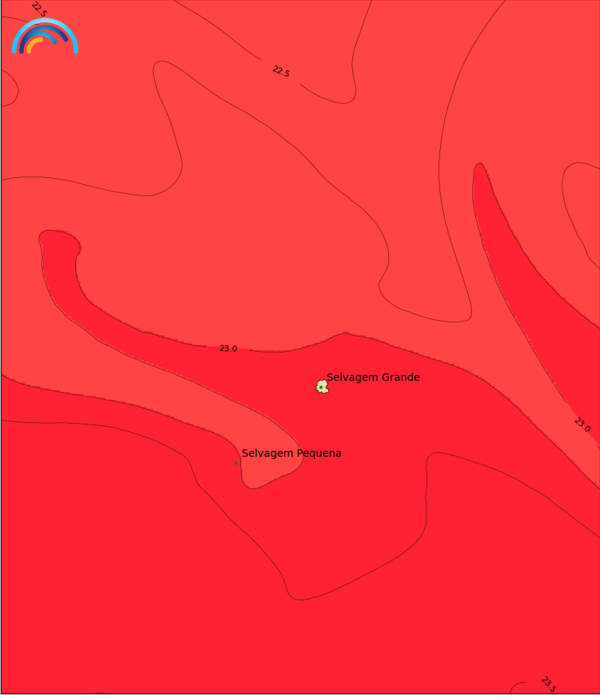Click inside the small contour semicircle on left edge

coord(7,88)
